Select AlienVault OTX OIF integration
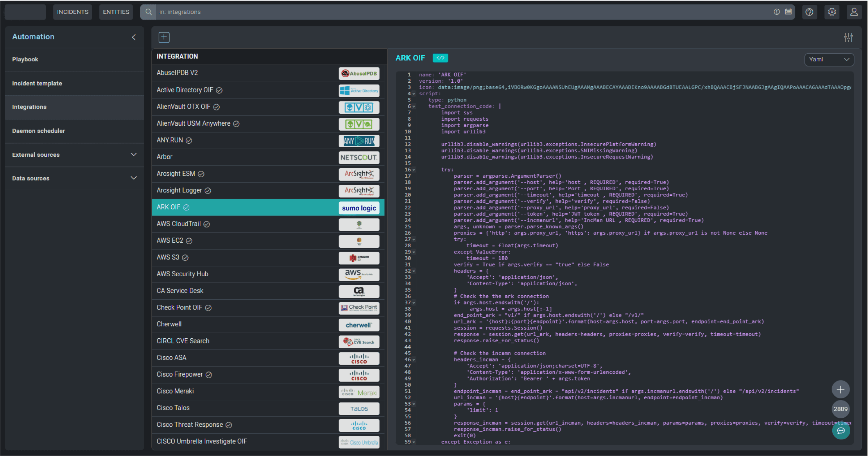 (268, 107)
